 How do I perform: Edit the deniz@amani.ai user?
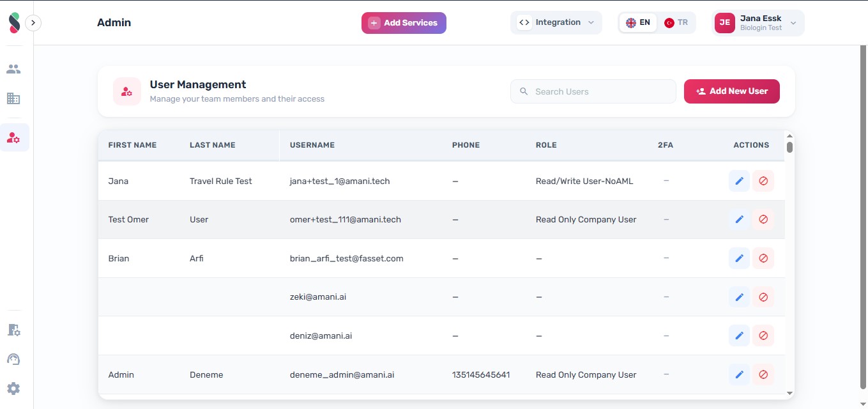(x=739, y=336)
